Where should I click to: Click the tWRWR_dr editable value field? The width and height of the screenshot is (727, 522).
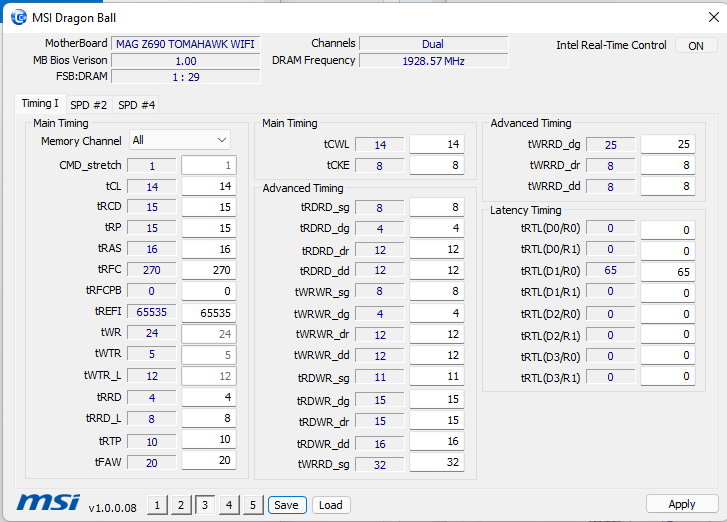(x=437, y=334)
